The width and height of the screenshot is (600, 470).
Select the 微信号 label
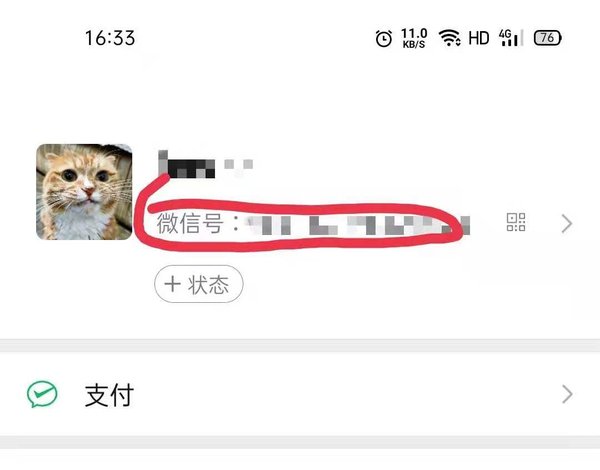click(x=190, y=224)
